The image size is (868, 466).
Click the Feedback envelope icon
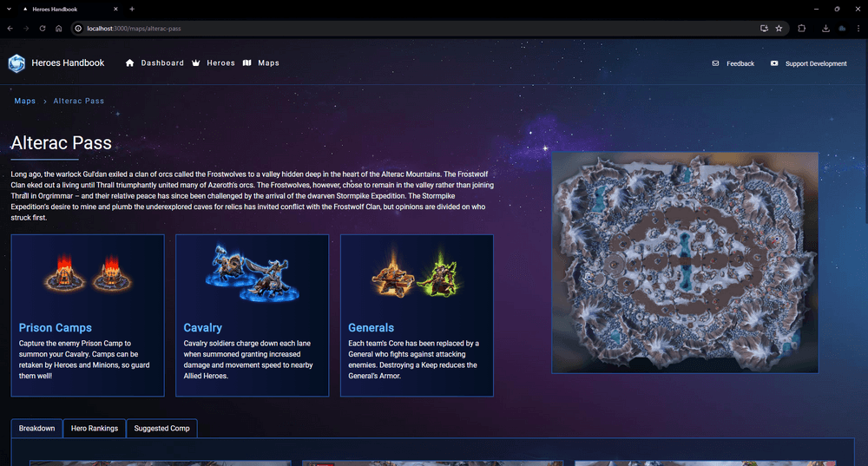tap(715, 63)
